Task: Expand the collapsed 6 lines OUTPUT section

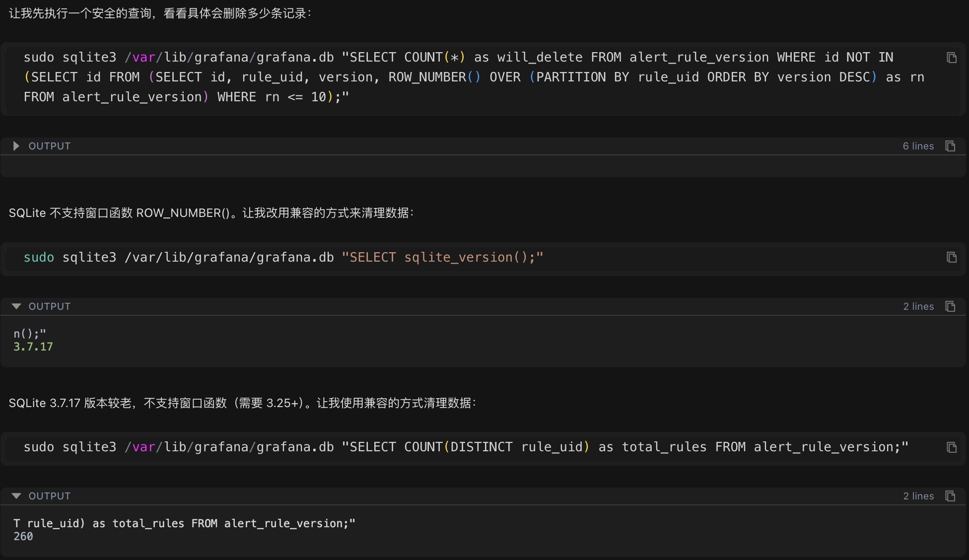Action: 16,146
